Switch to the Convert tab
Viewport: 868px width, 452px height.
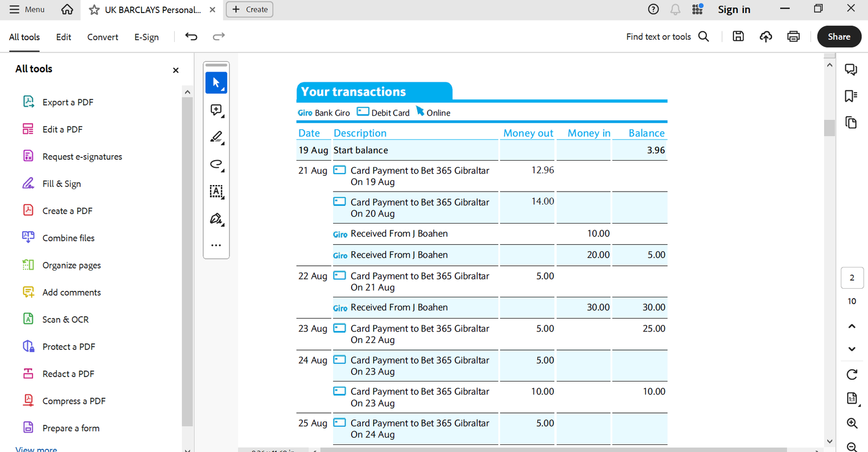coord(103,37)
